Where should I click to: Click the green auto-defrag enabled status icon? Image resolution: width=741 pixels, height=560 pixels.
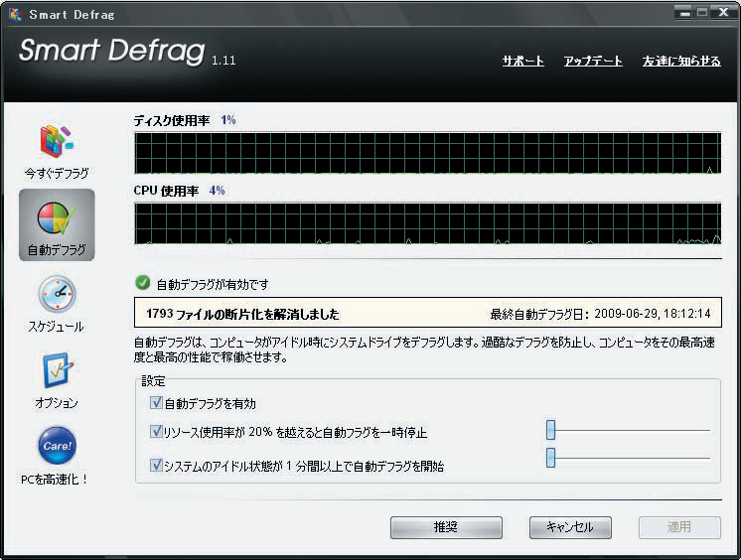[142, 283]
